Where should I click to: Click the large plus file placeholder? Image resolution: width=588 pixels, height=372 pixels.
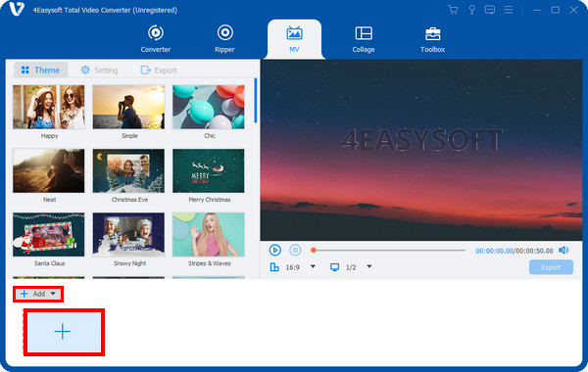[x=64, y=332]
